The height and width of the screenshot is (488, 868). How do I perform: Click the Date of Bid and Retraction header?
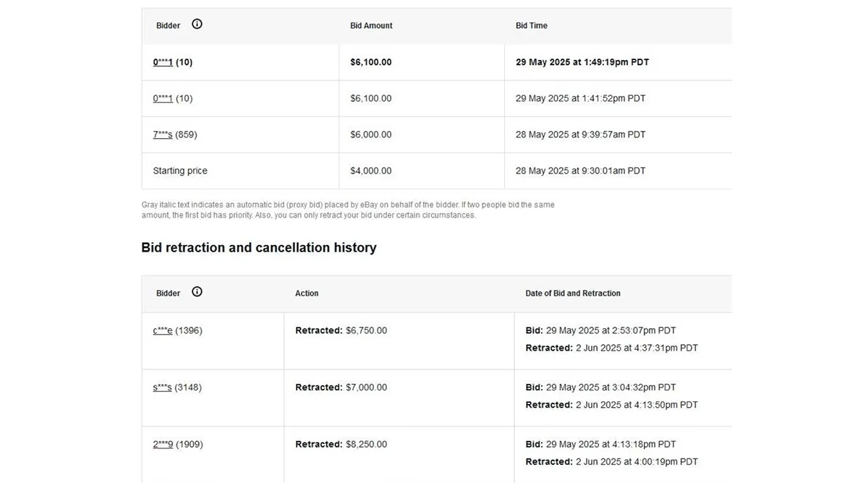(573, 293)
